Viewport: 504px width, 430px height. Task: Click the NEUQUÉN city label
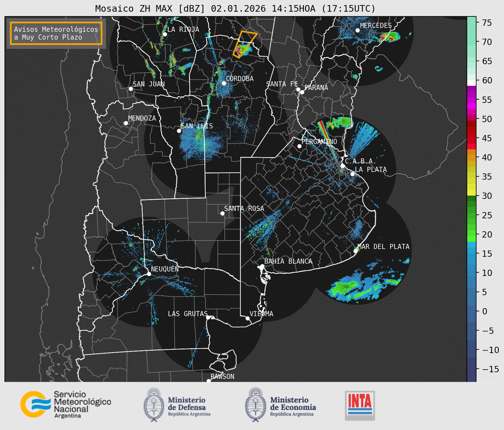pyautogui.click(x=165, y=269)
